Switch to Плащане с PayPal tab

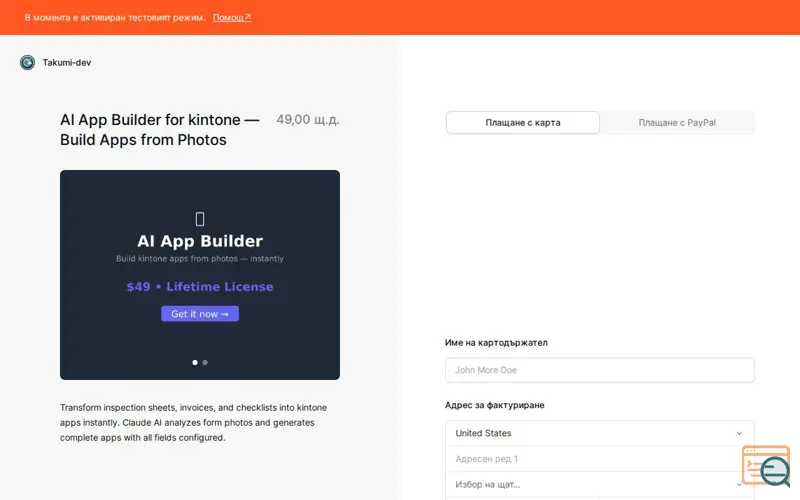[x=677, y=122]
